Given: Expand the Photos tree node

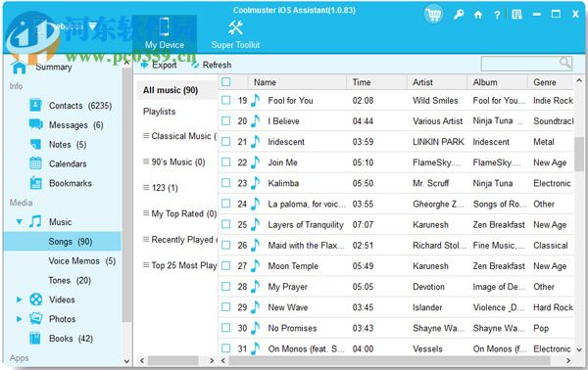Looking at the screenshot, I should click(19, 319).
